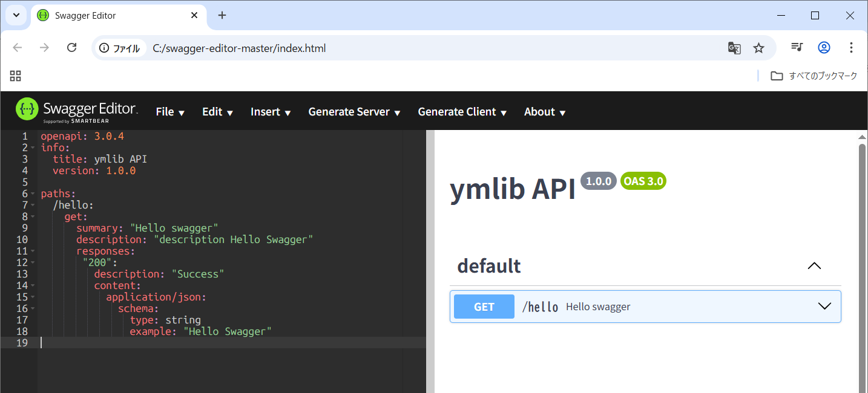Bookmark this page with the star icon

[x=758, y=48]
